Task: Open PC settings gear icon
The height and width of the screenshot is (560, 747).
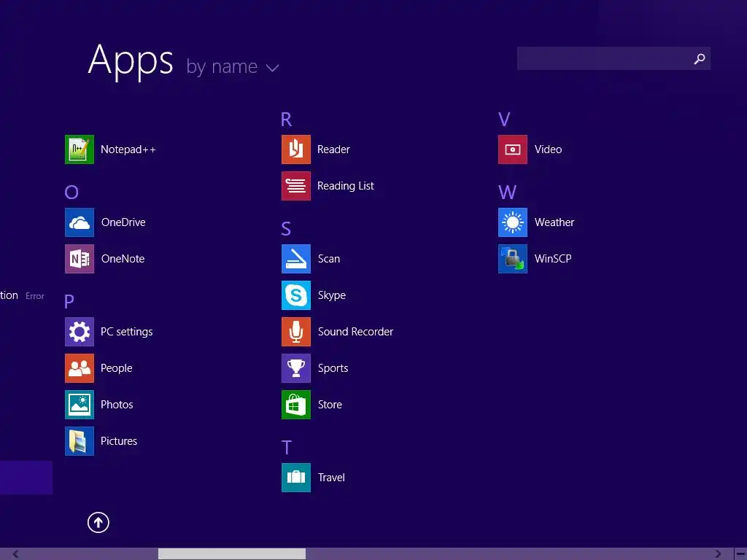Action: (79, 332)
